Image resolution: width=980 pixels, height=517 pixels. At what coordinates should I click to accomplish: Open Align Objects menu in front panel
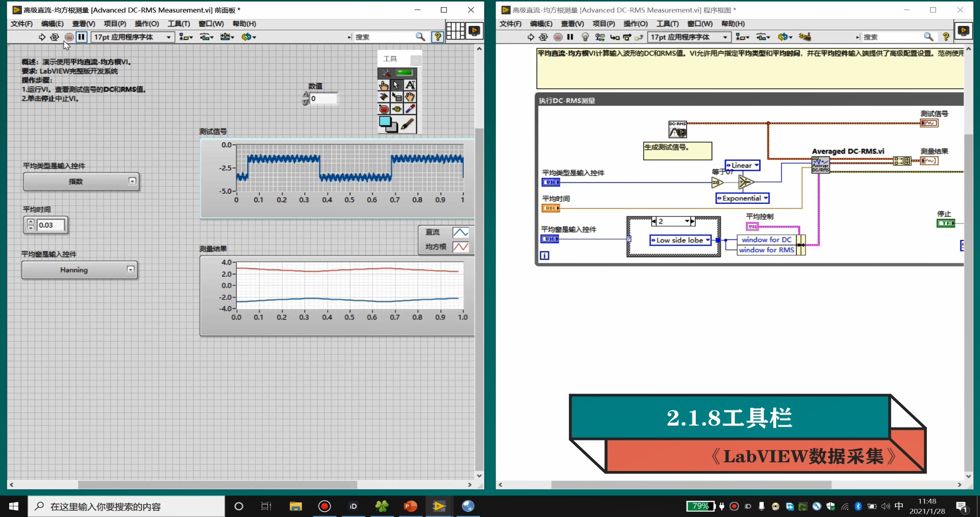(186, 37)
